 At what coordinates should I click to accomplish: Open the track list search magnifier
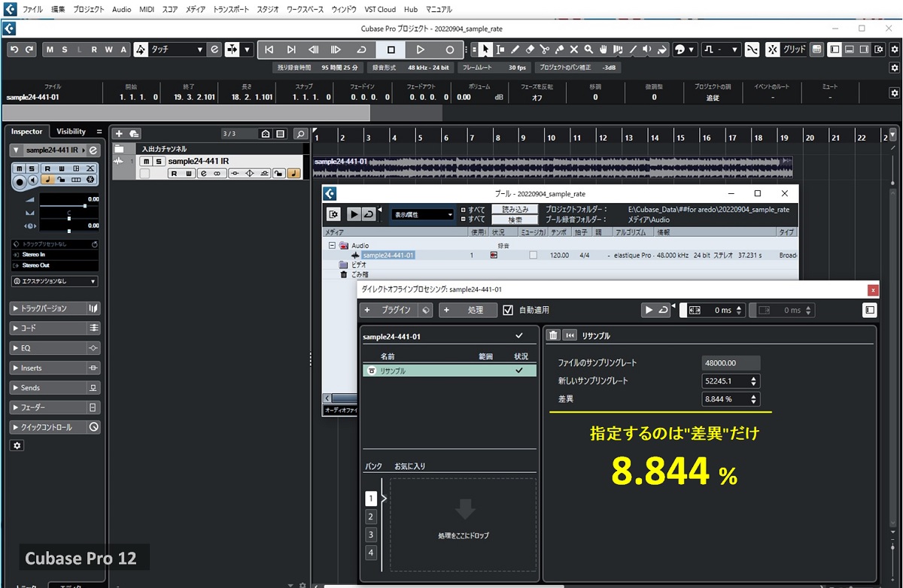(x=300, y=134)
